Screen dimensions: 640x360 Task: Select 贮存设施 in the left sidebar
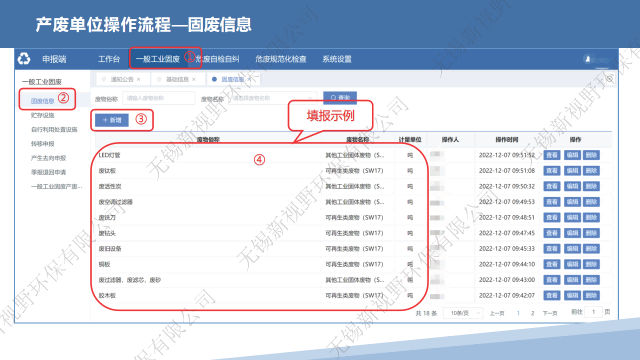[43, 115]
